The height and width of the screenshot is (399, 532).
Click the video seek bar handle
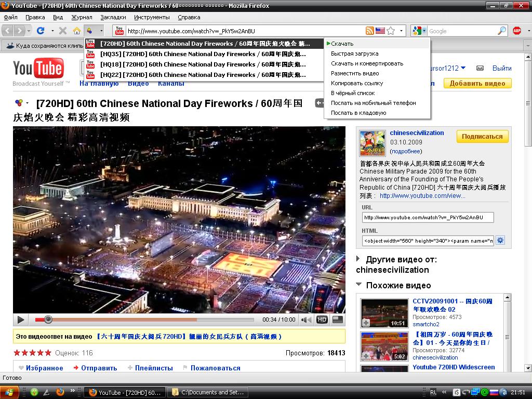point(48,320)
